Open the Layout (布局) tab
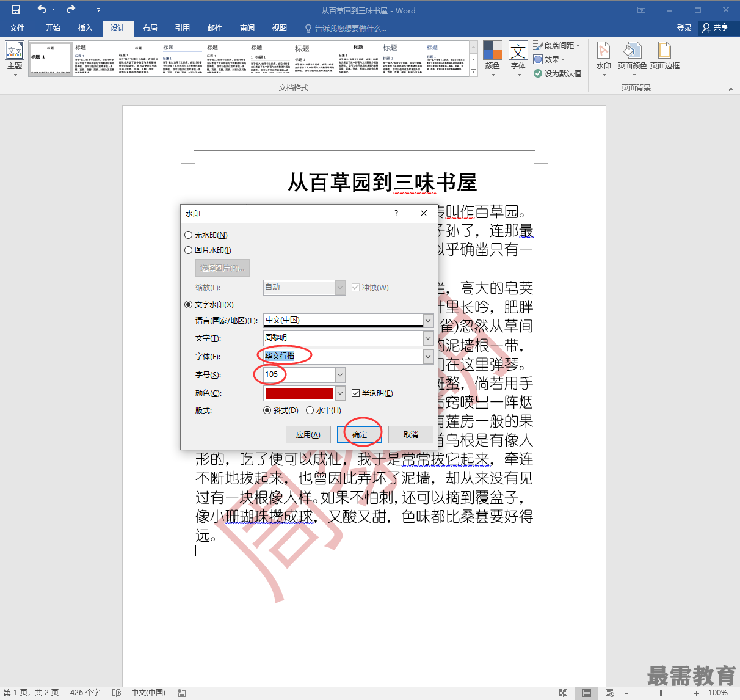740x700 pixels. pyautogui.click(x=150, y=28)
